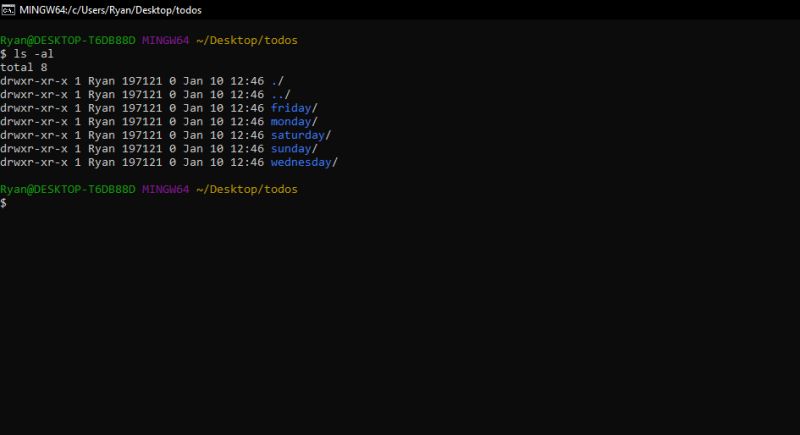Click the '12:46' time on the sunday row
The height and width of the screenshot is (435, 800).
click(247, 148)
